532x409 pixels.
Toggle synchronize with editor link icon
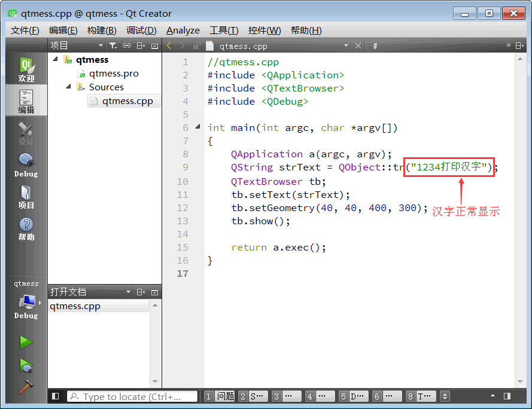click(x=127, y=45)
